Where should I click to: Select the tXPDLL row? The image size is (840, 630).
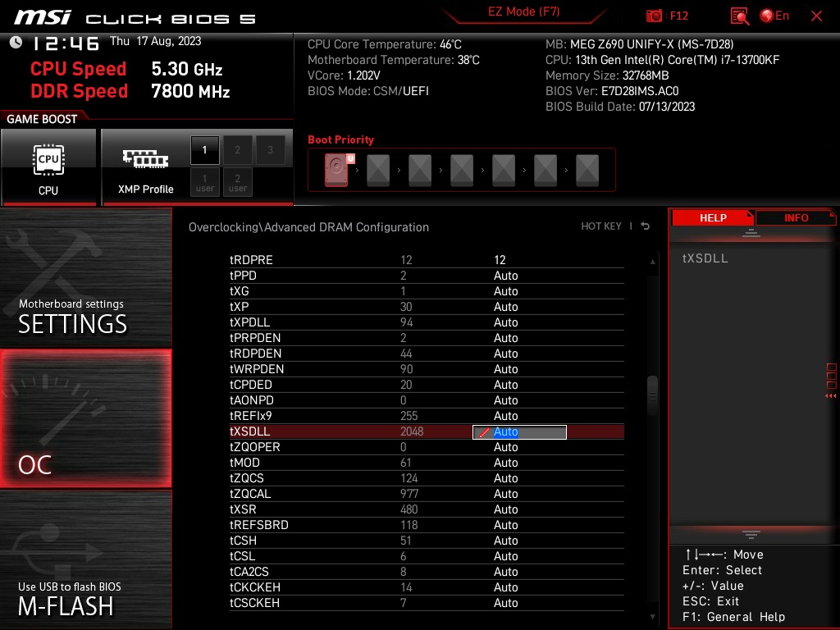[427, 322]
